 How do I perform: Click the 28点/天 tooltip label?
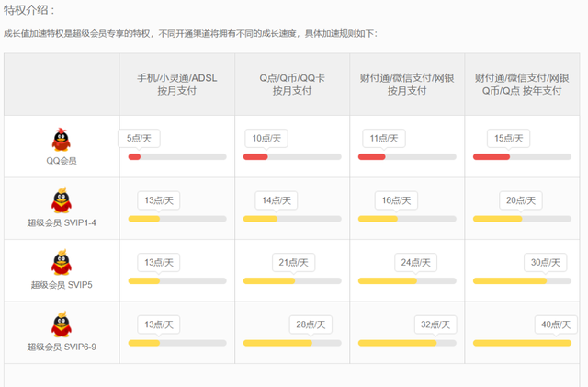coord(311,324)
